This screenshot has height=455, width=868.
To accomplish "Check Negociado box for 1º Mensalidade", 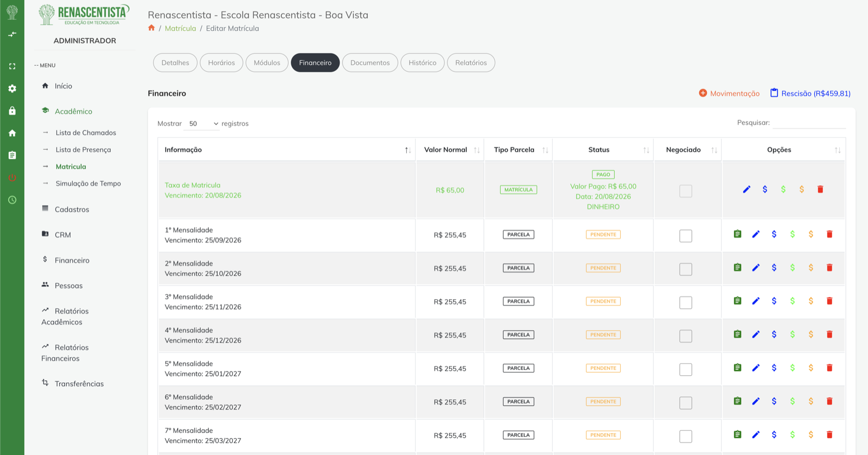I will 686,236.
